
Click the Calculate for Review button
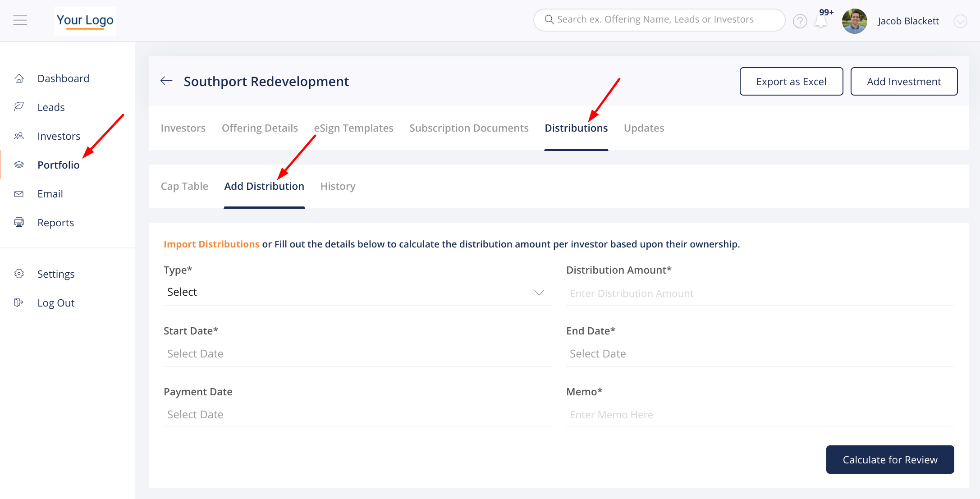(x=889, y=459)
